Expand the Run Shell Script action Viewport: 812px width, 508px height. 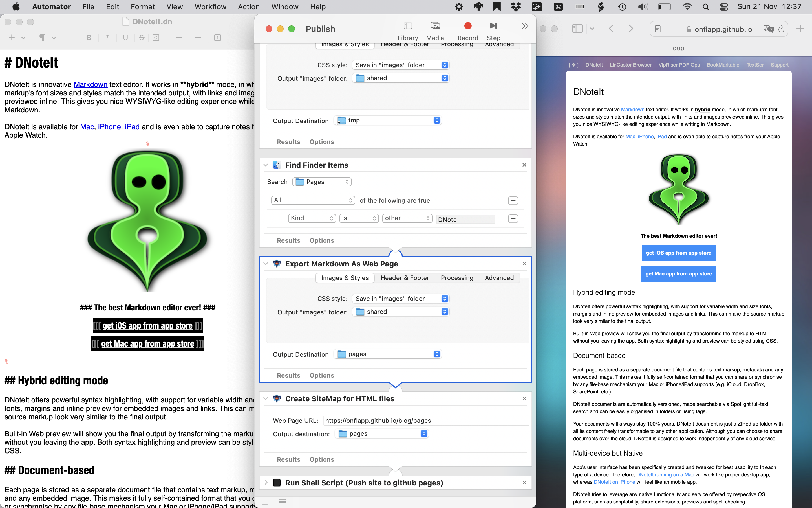(266, 483)
